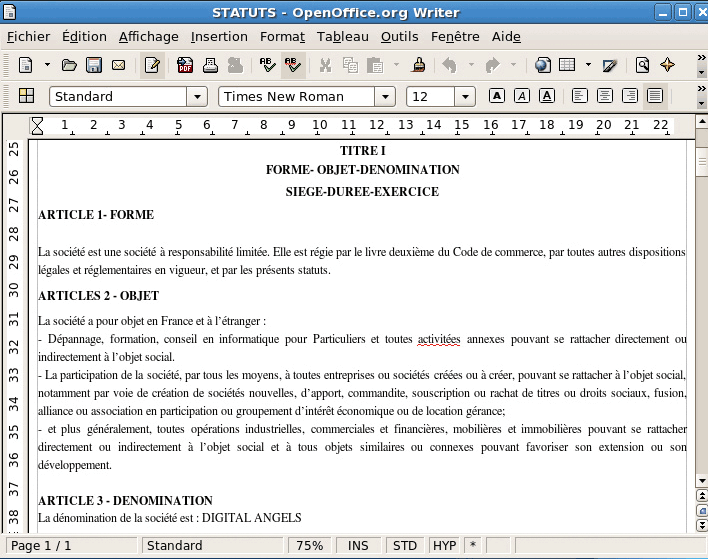Open the Fichier menu
Image resolution: width=708 pixels, height=559 pixels.
point(28,37)
